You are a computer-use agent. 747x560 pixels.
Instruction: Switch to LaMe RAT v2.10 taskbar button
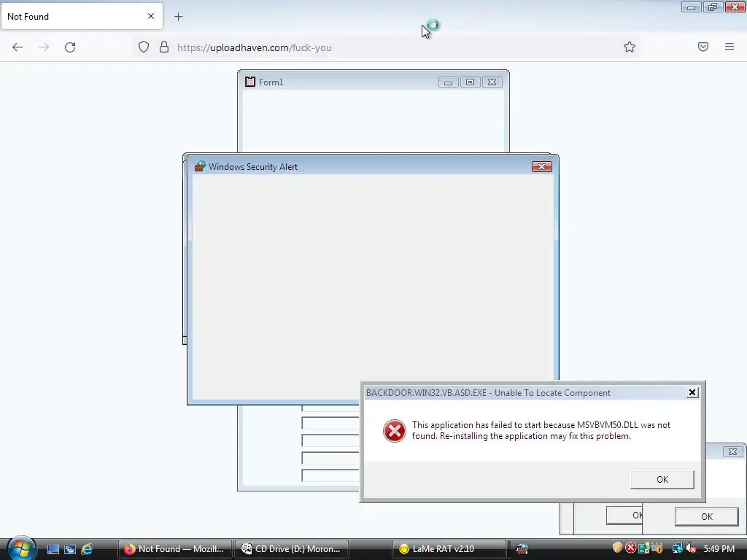[x=449, y=549]
